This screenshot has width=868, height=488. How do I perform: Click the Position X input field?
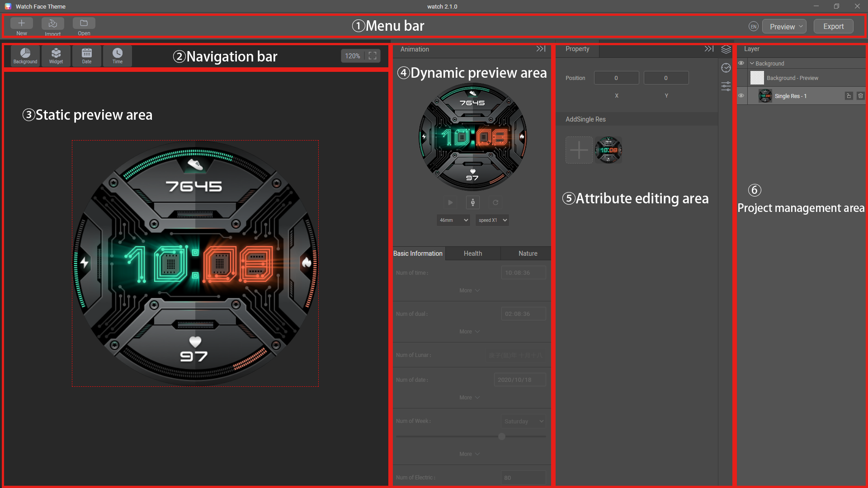point(616,78)
